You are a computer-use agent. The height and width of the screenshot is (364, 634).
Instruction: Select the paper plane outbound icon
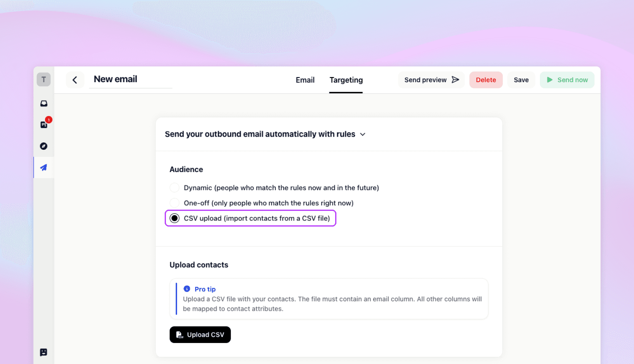pyautogui.click(x=43, y=167)
